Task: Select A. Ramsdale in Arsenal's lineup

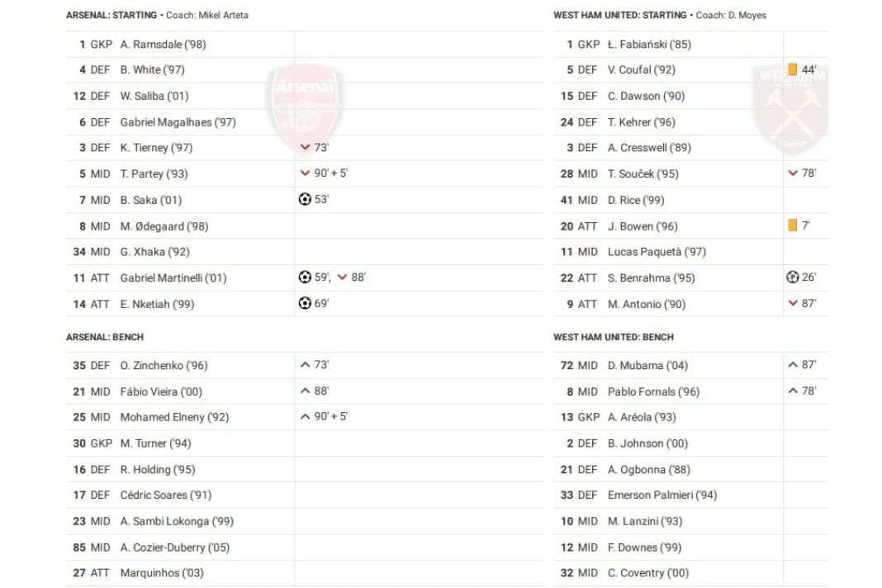Action: 151,45
